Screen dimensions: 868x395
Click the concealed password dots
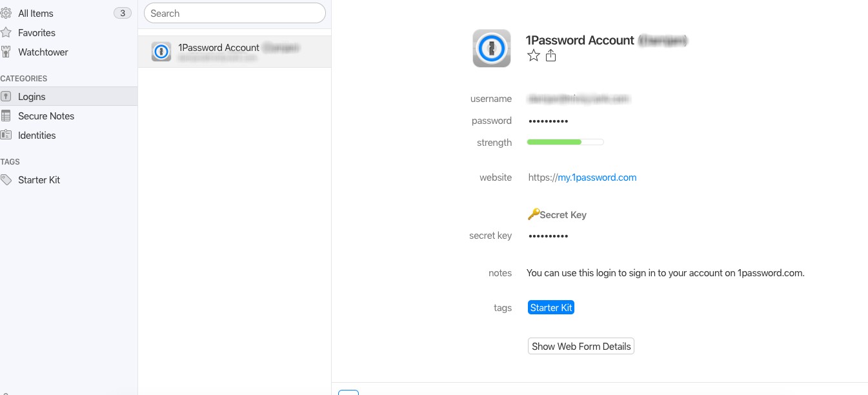tap(549, 121)
